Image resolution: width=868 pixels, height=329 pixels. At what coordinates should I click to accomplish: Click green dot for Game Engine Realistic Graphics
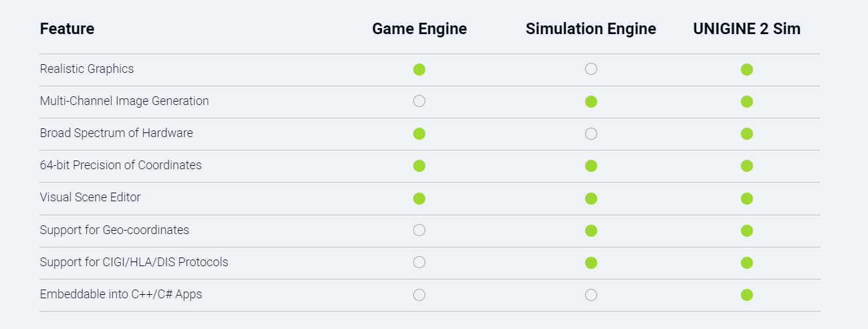point(419,70)
